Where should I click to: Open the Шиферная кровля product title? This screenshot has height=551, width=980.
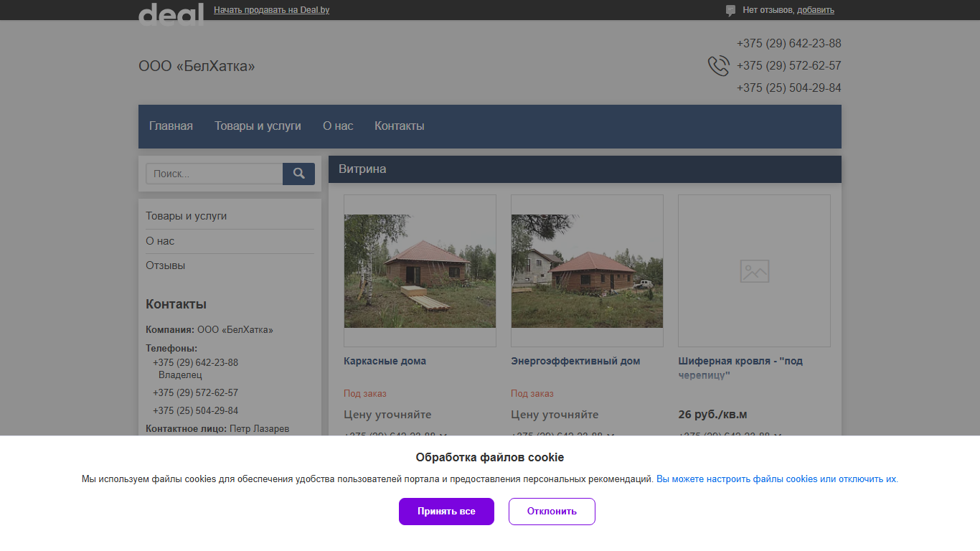click(x=740, y=367)
